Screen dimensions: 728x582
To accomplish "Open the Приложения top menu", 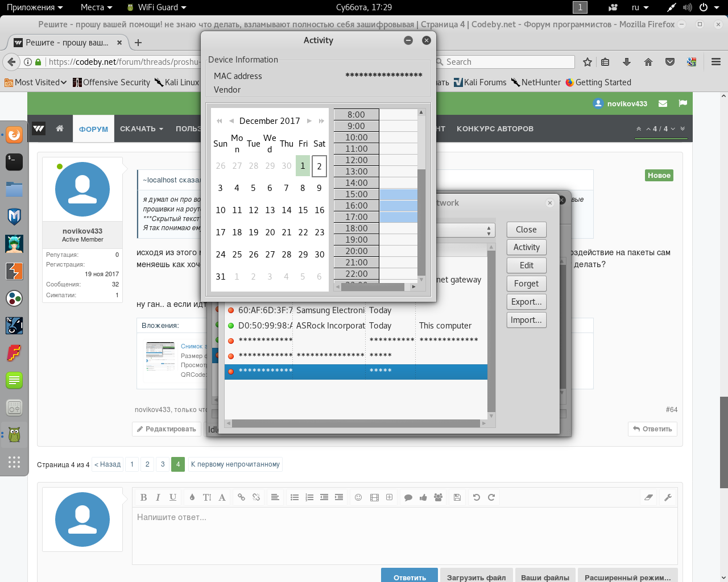I will [x=34, y=7].
